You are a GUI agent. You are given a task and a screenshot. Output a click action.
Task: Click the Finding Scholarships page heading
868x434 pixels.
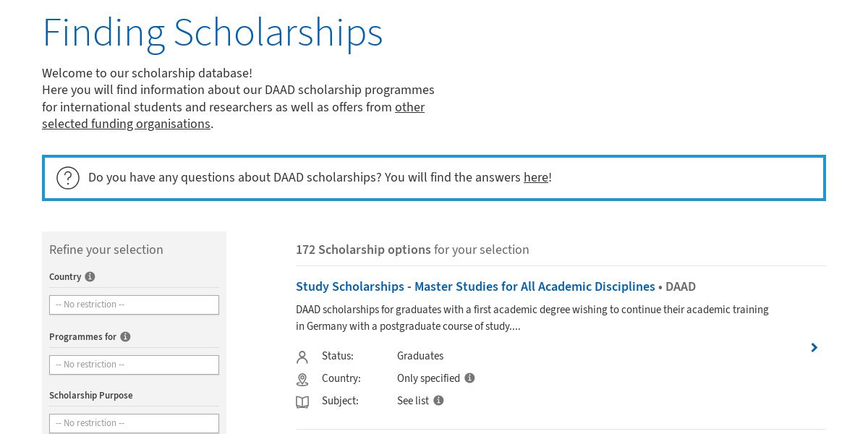click(x=212, y=33)
